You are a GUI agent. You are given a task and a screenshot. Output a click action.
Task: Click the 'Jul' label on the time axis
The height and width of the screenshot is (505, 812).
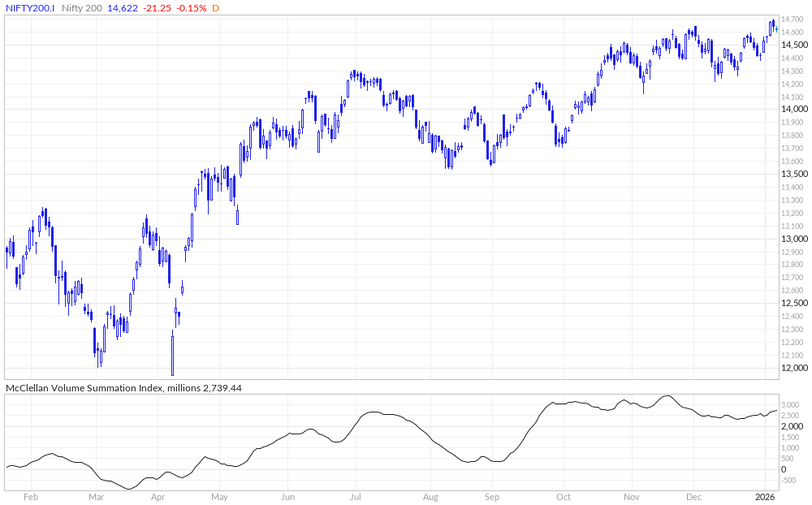tap(356, 496)
